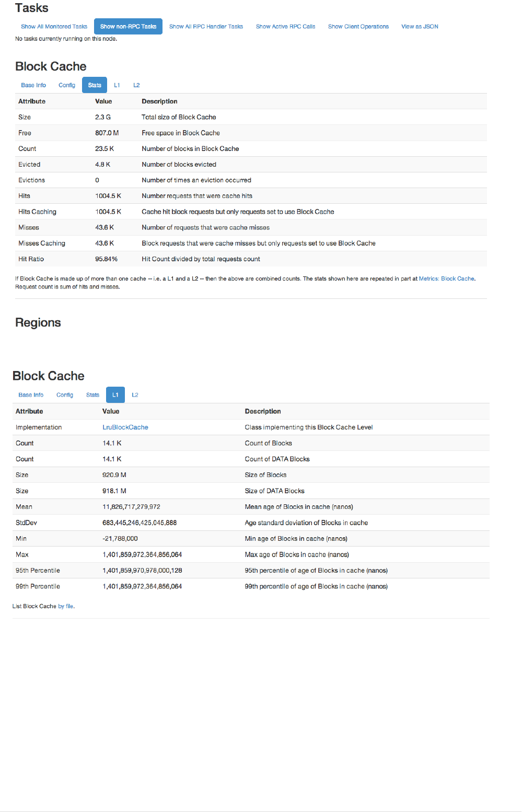The image size is (522, 812).
Task: Switch to Show Client Operations
Action: (358, 27)
